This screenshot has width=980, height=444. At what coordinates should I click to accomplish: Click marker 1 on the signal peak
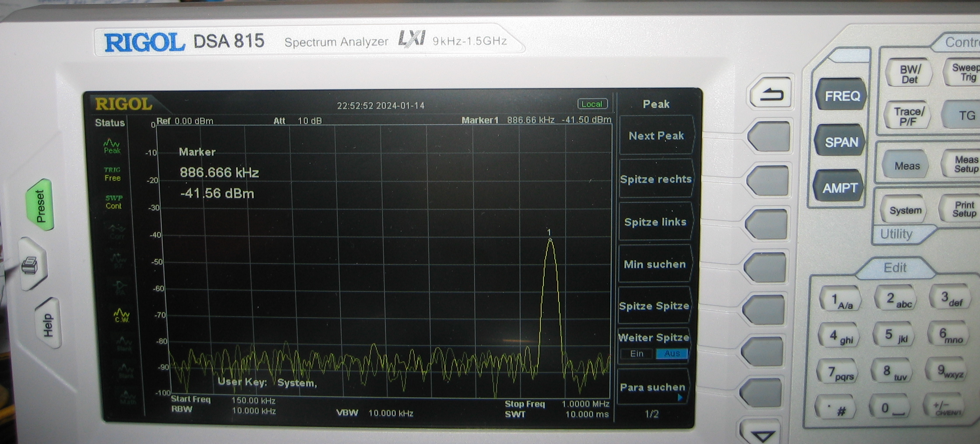(x=550, y=239)
